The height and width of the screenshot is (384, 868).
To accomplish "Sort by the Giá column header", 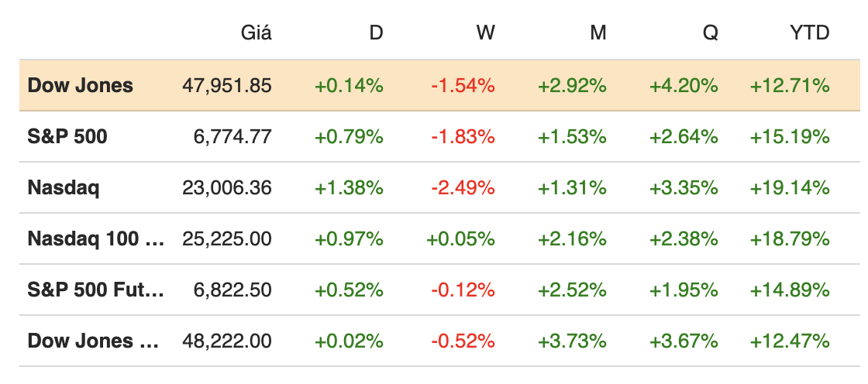I will tap(257, 33).
